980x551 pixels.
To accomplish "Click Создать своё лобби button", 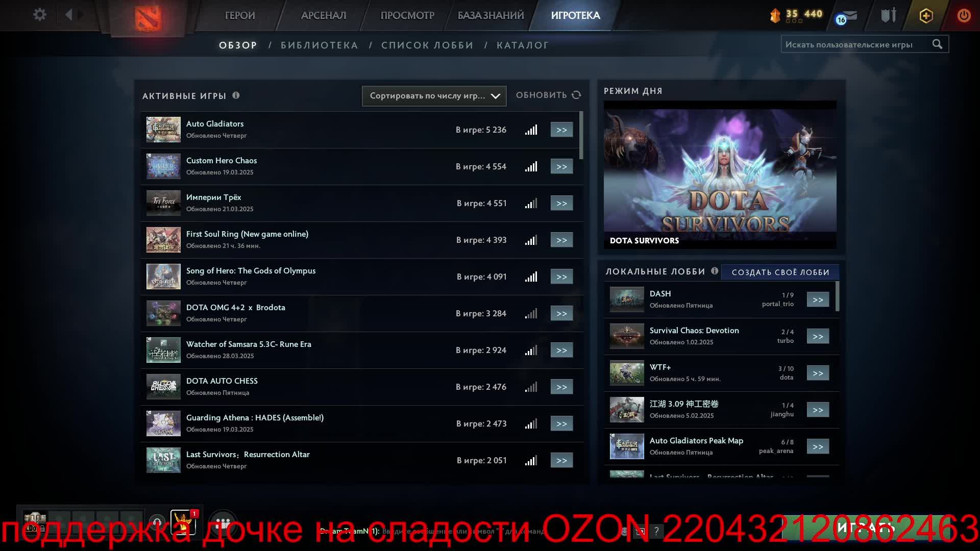I will (780, 272).
